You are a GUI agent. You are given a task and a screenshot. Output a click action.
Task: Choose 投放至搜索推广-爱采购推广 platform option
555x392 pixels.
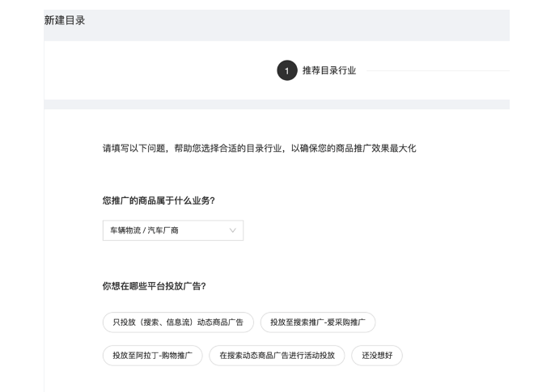click(318, 322)
